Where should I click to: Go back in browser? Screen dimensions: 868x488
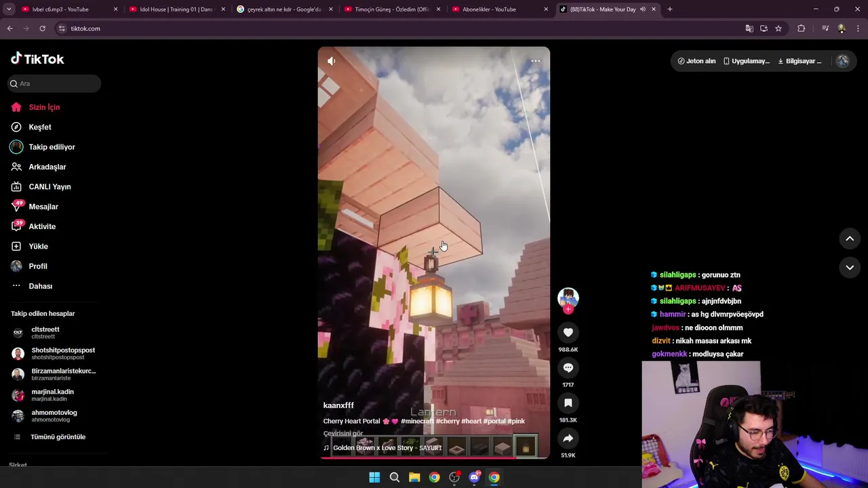9,28
